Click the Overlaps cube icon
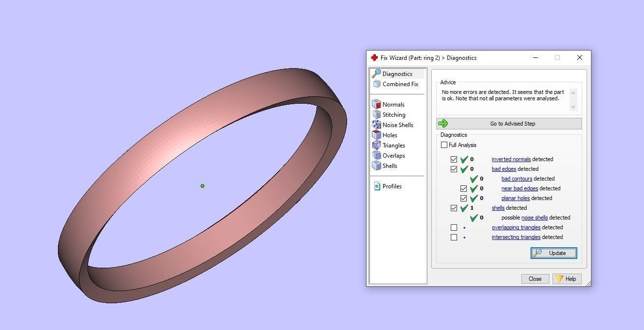Viewport: 644px width, 330px height. point(376,155)
